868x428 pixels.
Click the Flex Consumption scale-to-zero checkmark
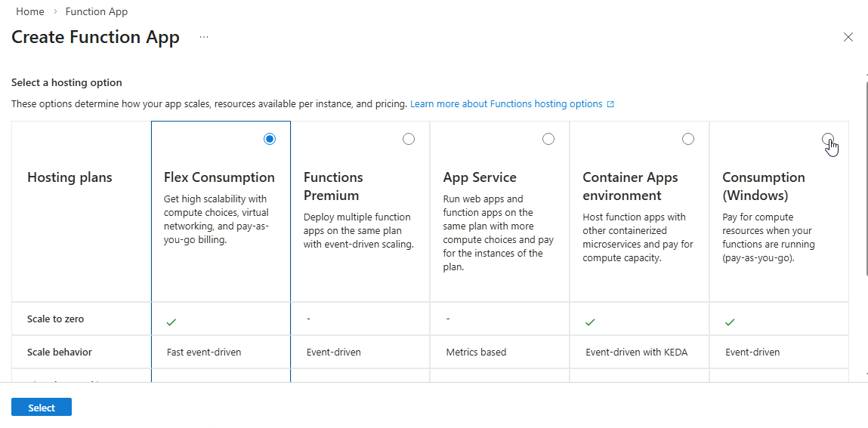[x=171, y=322]
